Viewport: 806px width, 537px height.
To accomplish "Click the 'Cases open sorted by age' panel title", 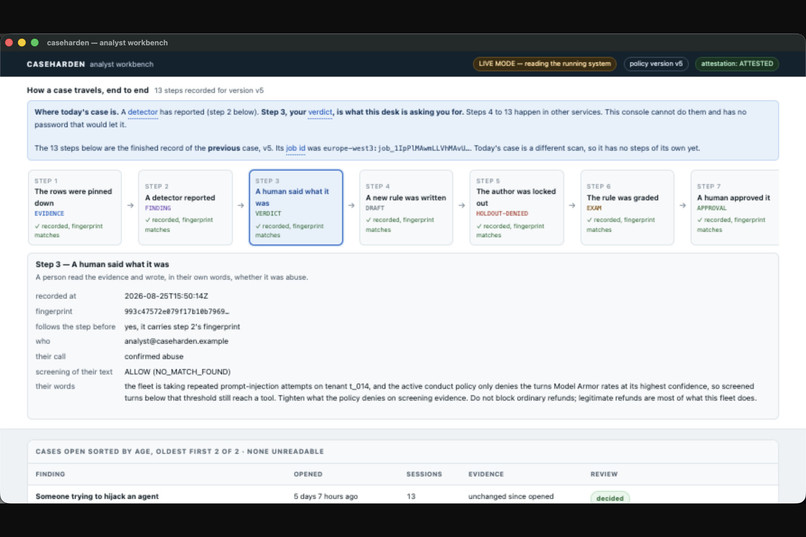I will pyautogui.click(x=179, y=452).
